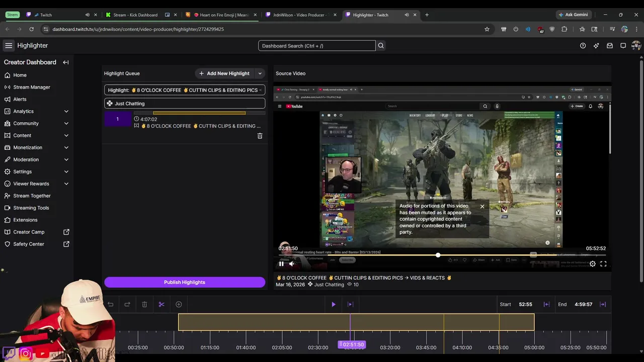Expand the Community sidebar section

click(66, 123)
